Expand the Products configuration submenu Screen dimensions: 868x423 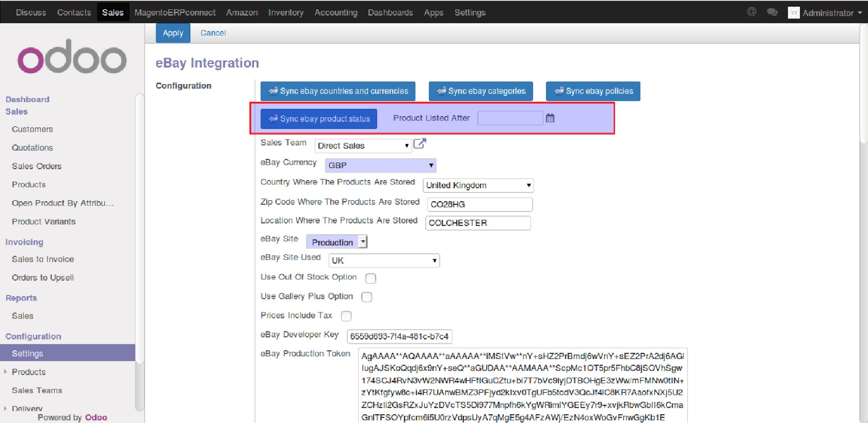(29, 372)
